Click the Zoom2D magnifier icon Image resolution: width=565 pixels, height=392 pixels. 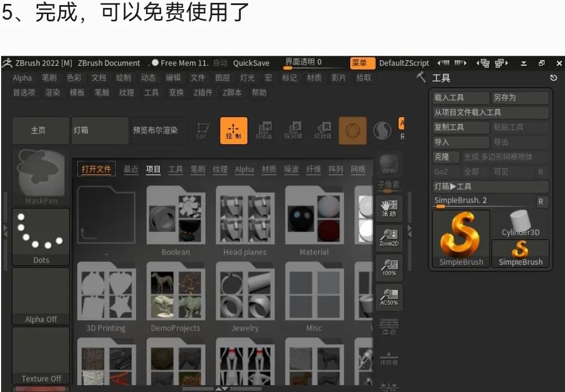click(389, 238)
